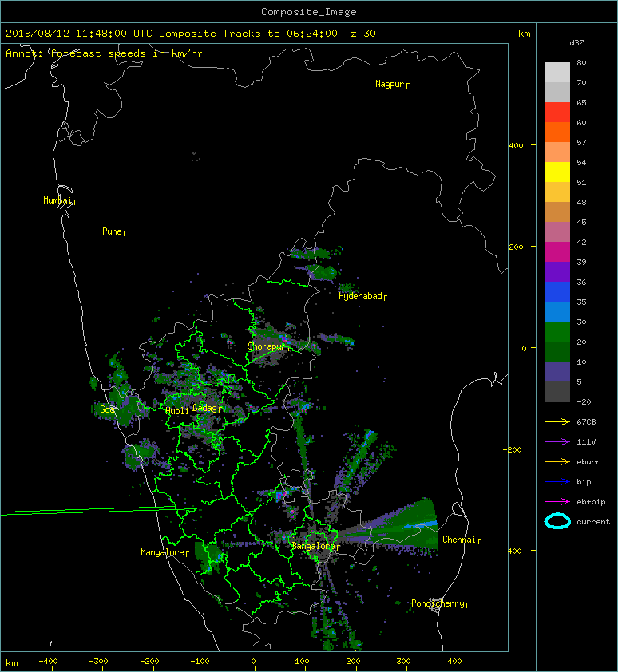Click the 60 dBZ orange swatch

(x=557, y=132)
